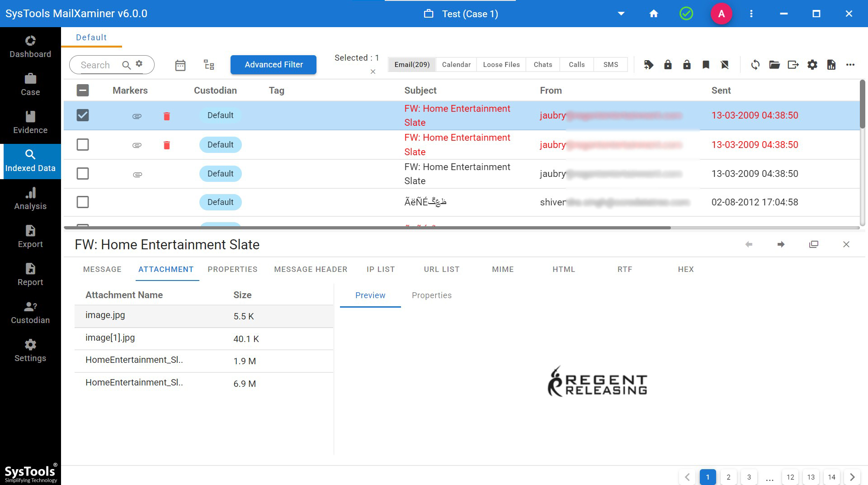Click the remove bookmark icon
868x485 pixels.
(x=725, y=65)
